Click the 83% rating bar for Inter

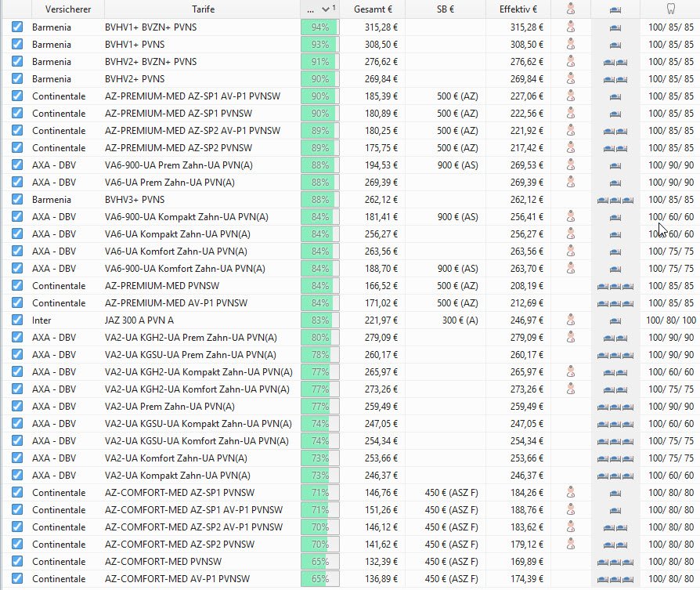(320, 320)
